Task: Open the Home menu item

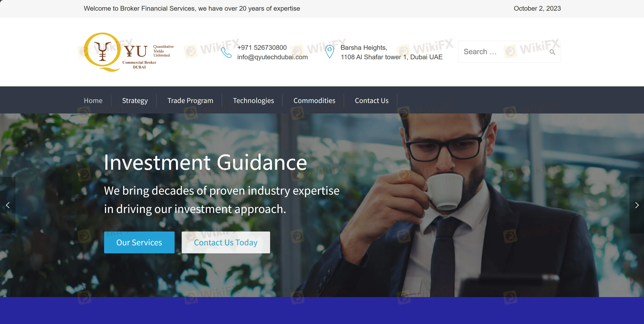Action: pyautogui.click(x=93, y=101)
